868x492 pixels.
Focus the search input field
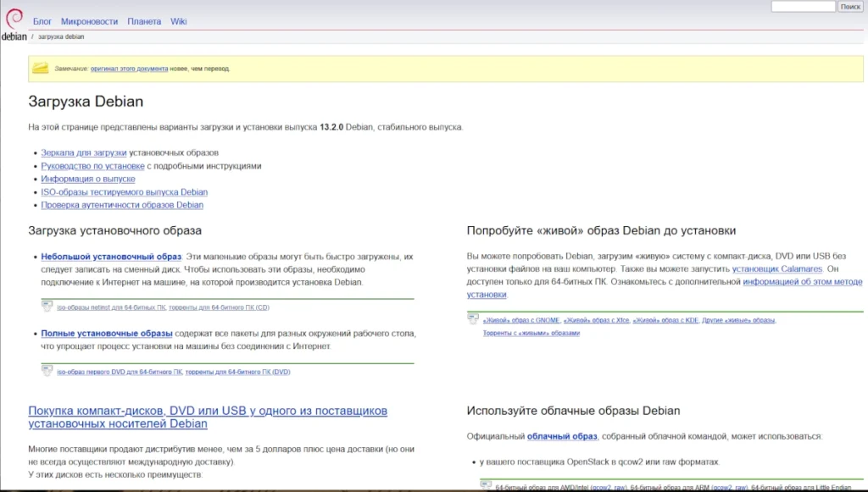804,7
